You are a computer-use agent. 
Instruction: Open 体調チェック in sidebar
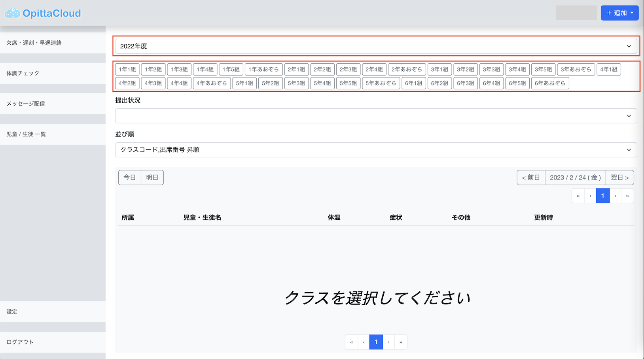point(53,73)
